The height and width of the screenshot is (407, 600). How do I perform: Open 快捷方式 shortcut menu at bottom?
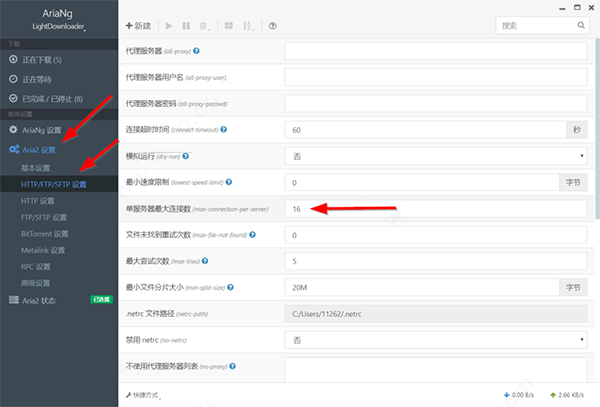[x=143, y=395]
